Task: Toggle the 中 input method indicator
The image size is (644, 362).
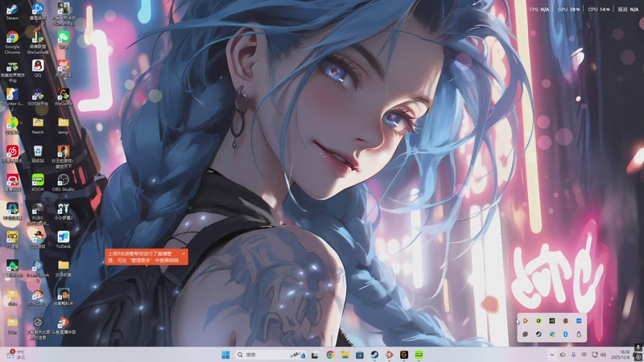Action: (x=584, y=355)
